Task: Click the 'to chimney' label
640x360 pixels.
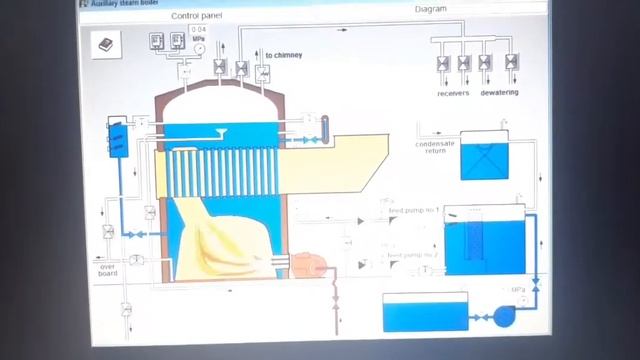Action: click(284, 55)
